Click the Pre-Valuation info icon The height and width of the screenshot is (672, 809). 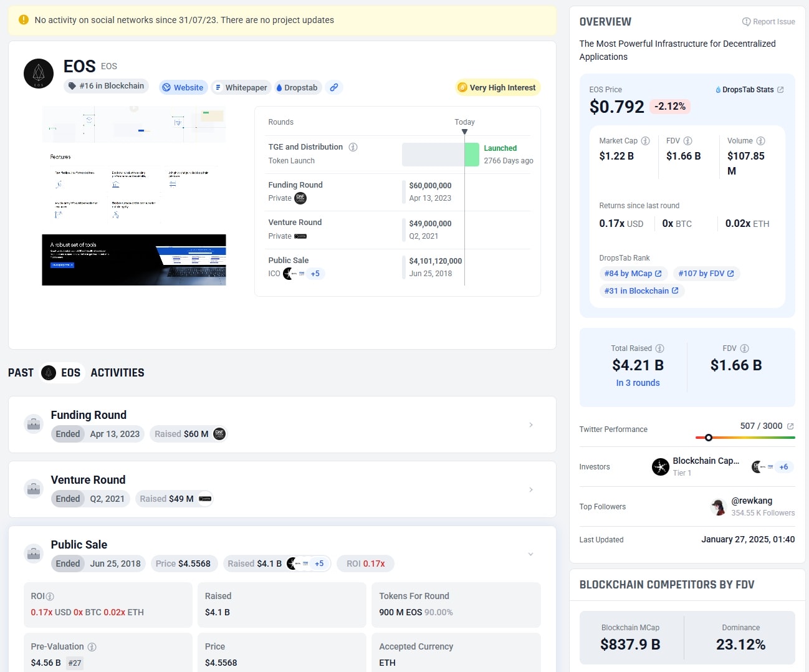(x=92, y=647)
